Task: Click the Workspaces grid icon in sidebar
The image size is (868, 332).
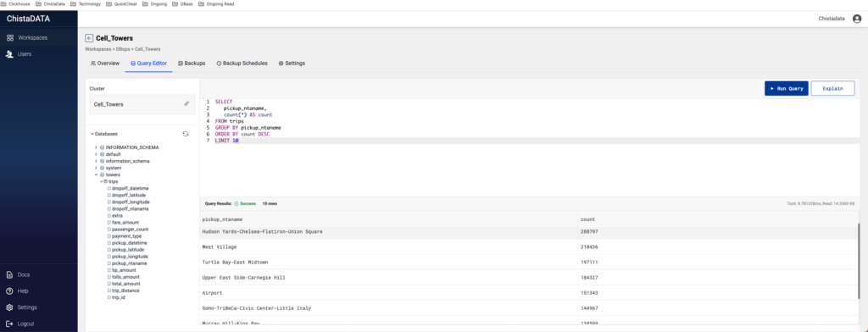Action: [10, 37]
